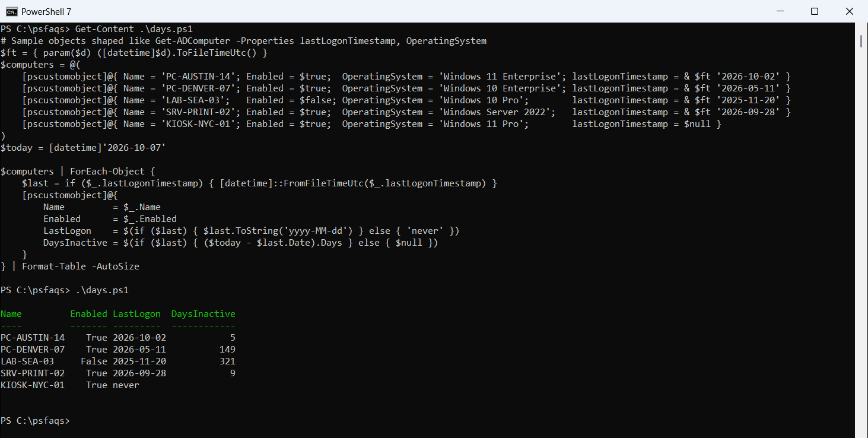The image size is (868, 438).
Task: Click the green "Enabled" column header
Action: [89, 314]
